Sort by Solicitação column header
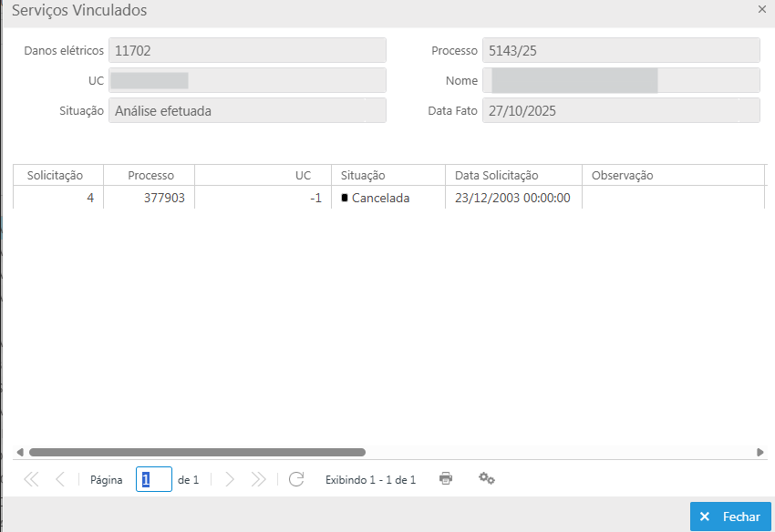775x532 pixels. [x=56, y=175]
